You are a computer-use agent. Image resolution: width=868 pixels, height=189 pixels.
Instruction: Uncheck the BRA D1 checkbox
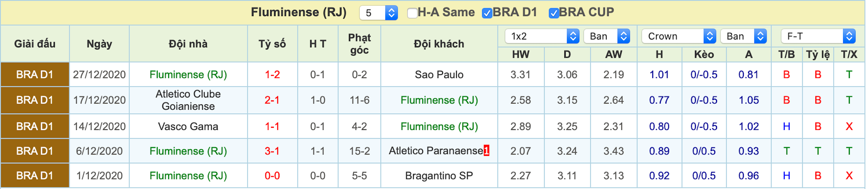[x=487, y=13]
